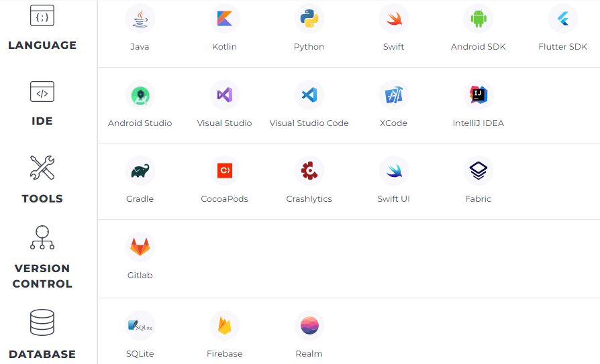Select the "Flutter SDK" text label

pos(563,47)
